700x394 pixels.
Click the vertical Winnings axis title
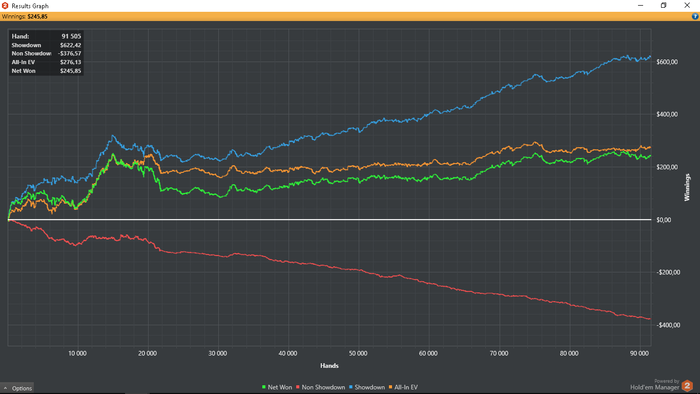coord(687,187)
